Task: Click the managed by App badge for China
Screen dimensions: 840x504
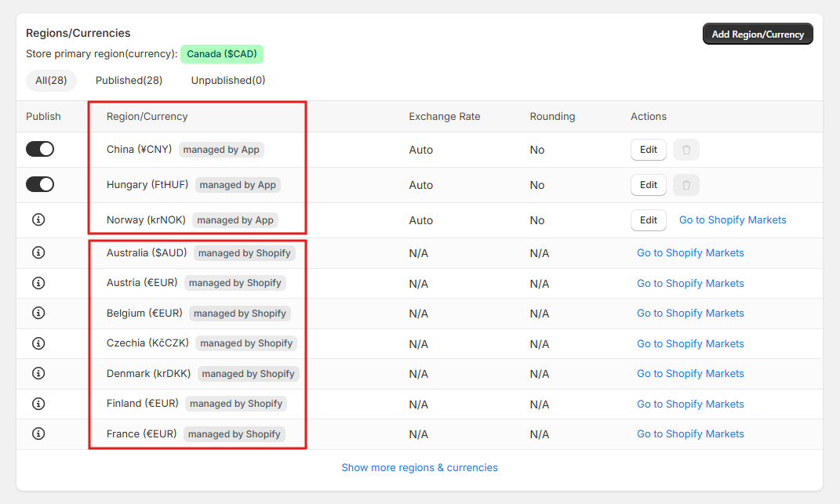Action: click(221, 150)
